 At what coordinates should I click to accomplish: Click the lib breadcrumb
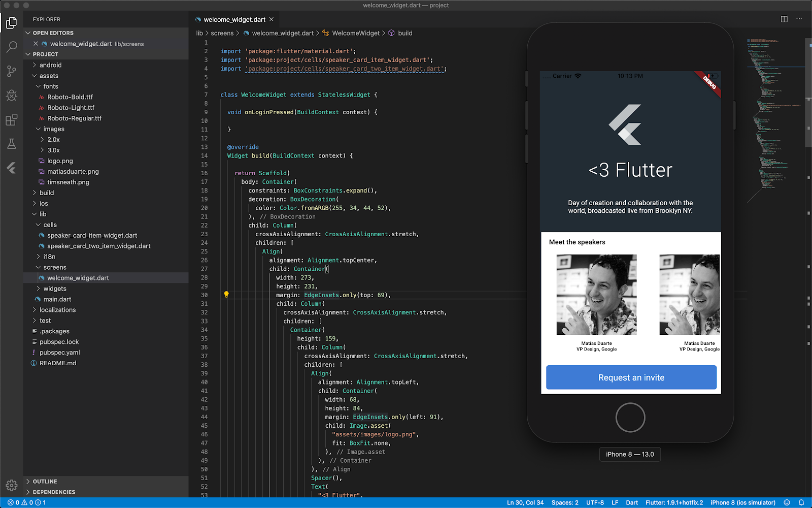coord(199,33)
